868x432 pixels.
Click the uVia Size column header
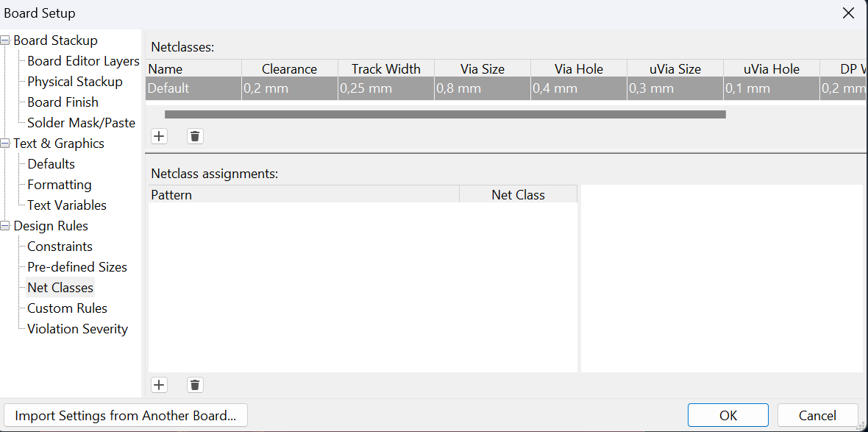tap(675, 68)
